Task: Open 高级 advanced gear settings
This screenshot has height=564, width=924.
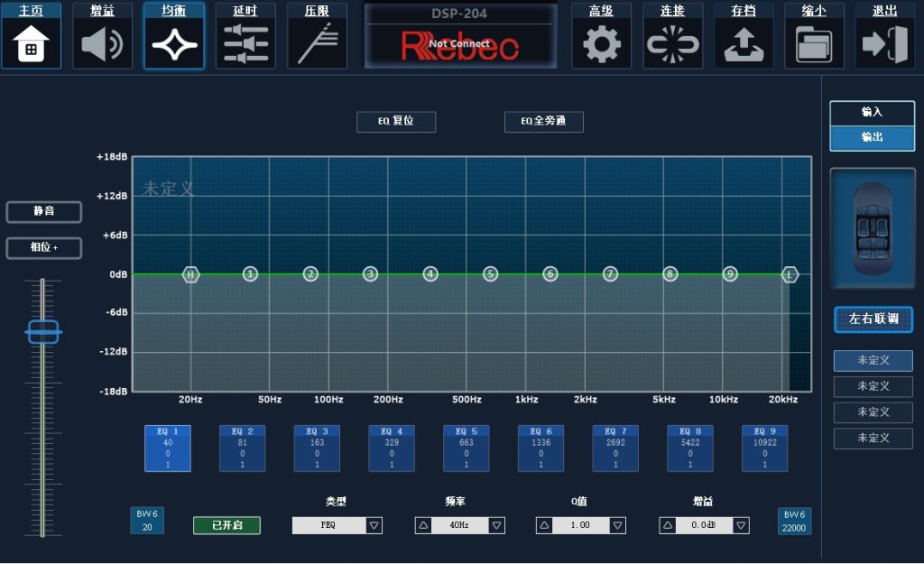Action: point(601,36)
